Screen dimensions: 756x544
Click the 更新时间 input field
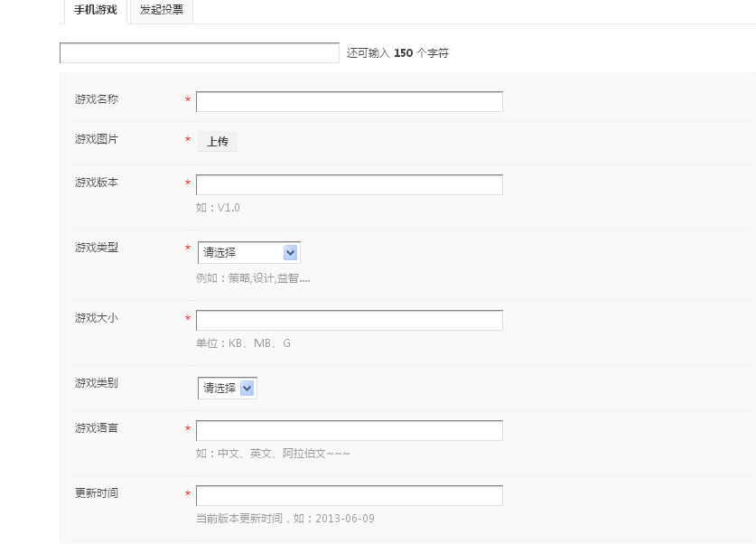click(x=349, y=495)
